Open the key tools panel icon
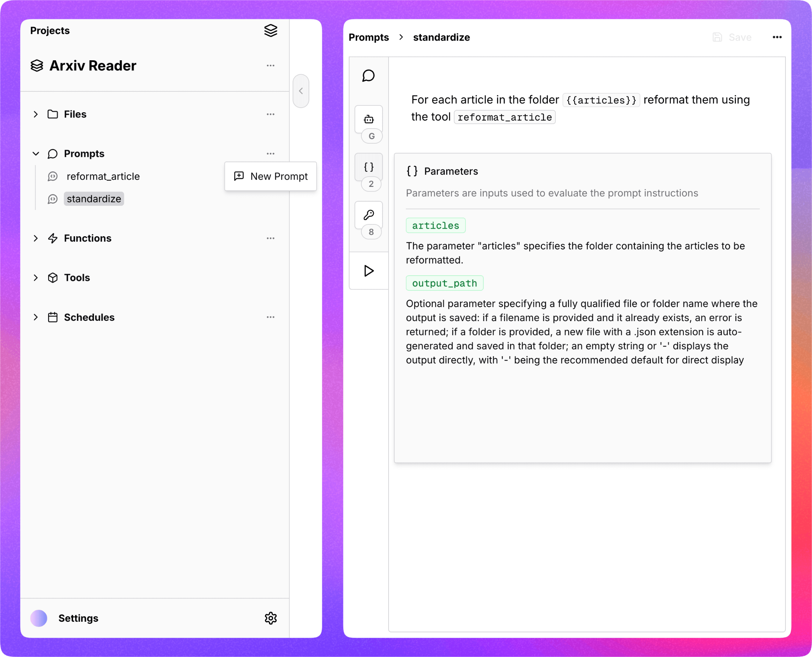This screenshot has width=812, height=657. [x=368, y=215]
